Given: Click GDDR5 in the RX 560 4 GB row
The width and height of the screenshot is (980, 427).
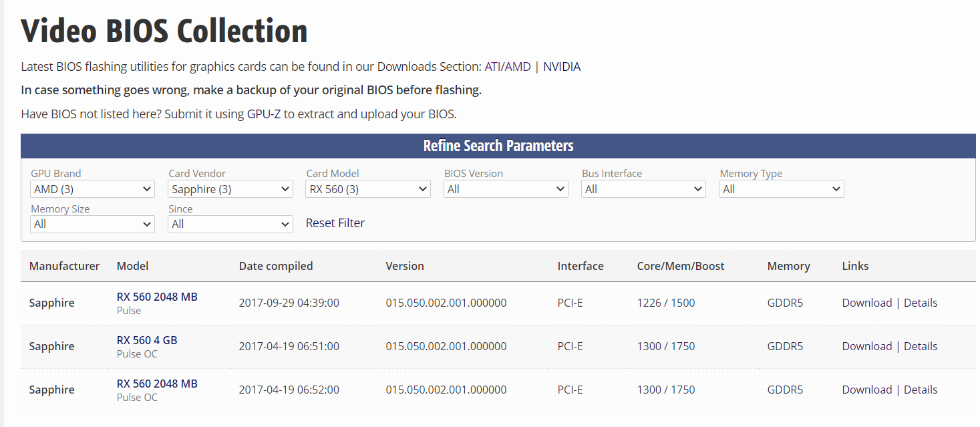Looking at the screenshot, I should click(x=785, y=346).
